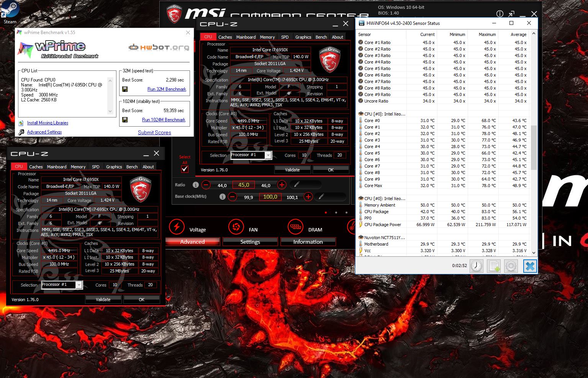Screen dimensions: 588x378
Task: Increase Base clock with the plus button
Action: [x=308, y=197]
